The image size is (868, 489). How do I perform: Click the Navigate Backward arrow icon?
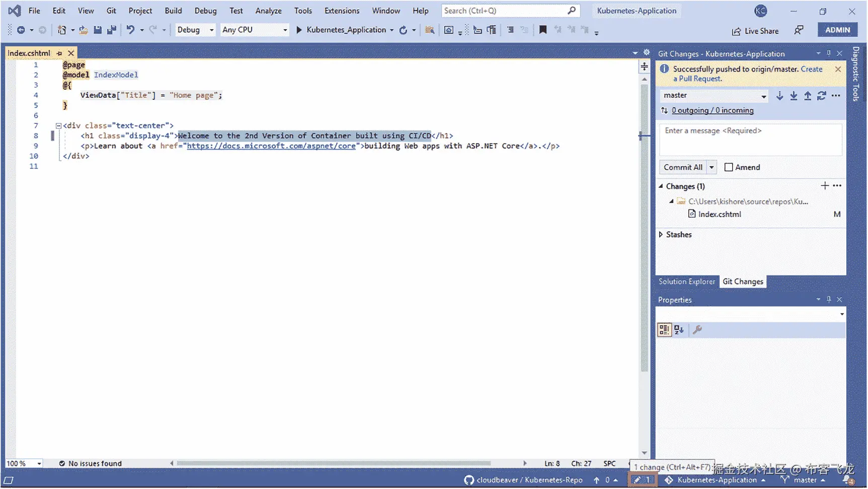(21, 30)
